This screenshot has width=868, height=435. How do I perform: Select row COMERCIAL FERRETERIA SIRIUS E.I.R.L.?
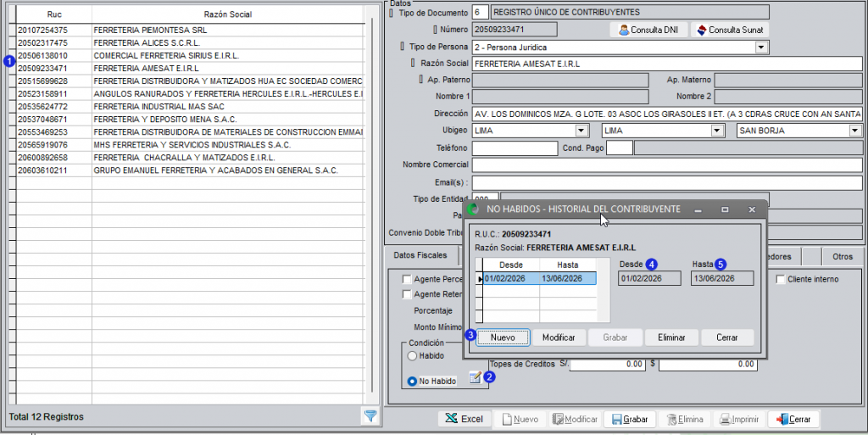pos(190,56)
